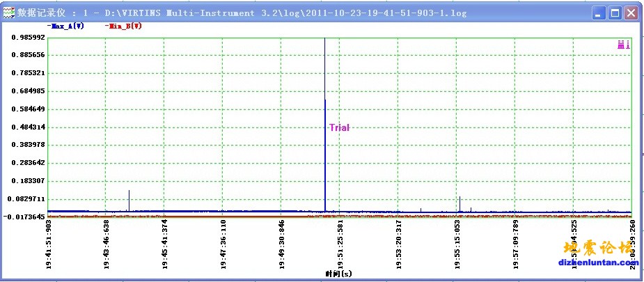
Task: Click the magenta Trial annotation label
Action: pos(338,127)
